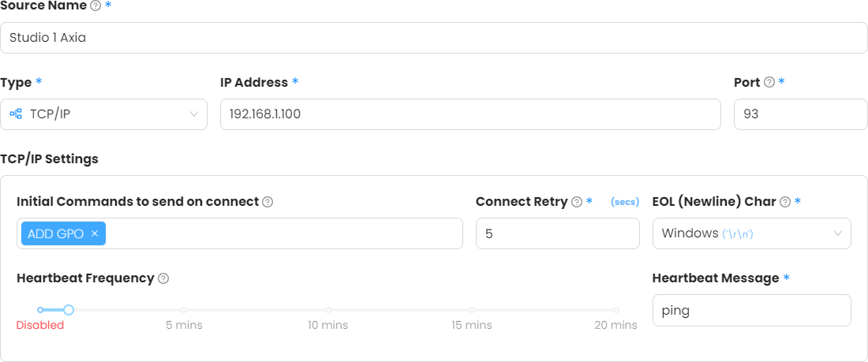The height and width of the screenshot is (362, 868).
Task: Click the Port number field
Action: [x=800, y=114]
